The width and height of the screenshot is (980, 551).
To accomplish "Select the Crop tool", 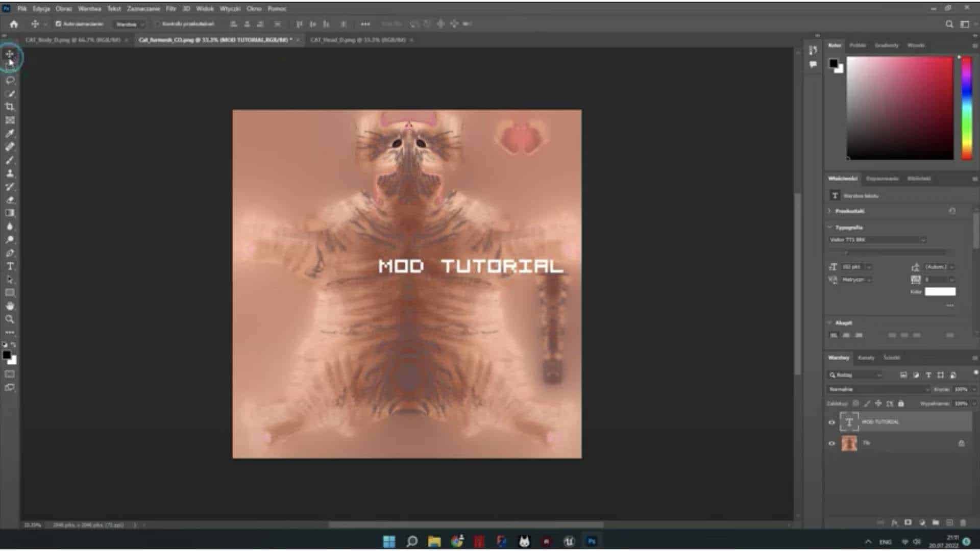I will 10,107.
